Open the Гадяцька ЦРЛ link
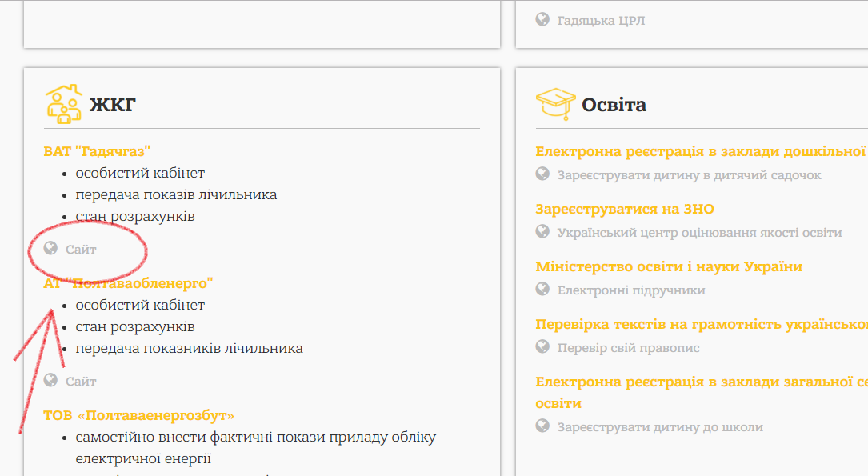868x476 pixels. (x=601, y=21)
